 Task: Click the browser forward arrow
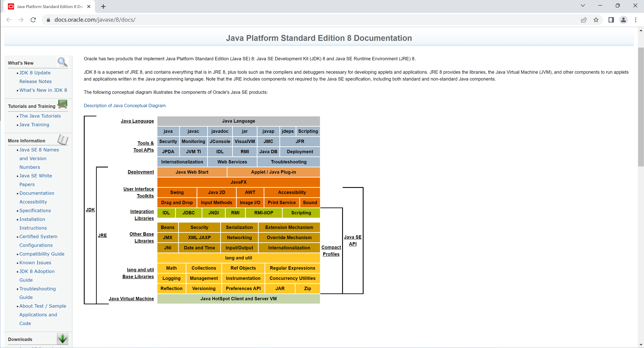21,20
